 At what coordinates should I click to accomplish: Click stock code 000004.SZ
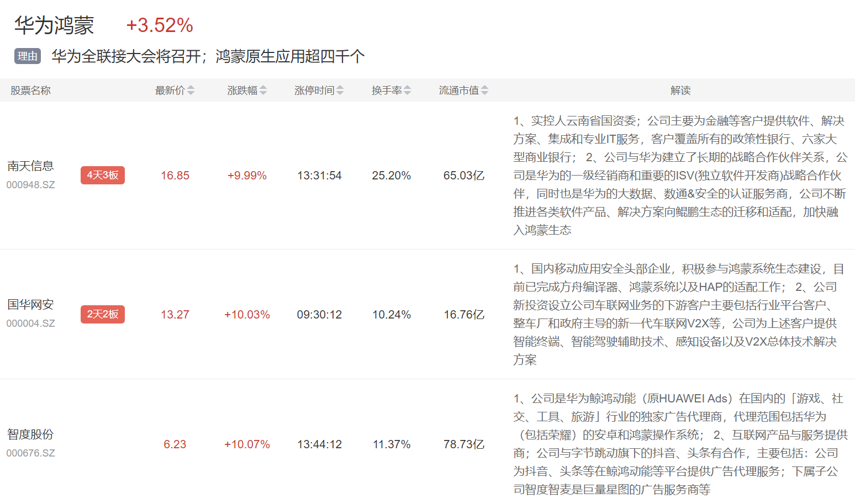30,323
